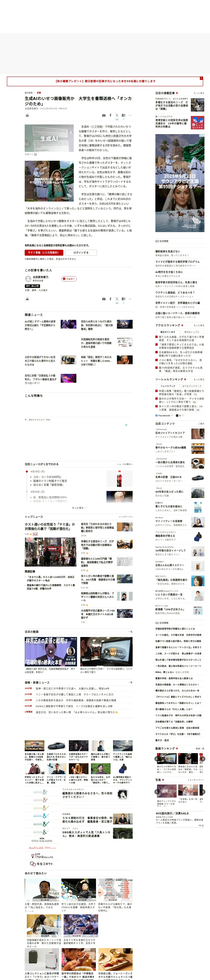Open the more options ellipsis under headline
The height and width of the screenshot is (980, 210).
130,115
